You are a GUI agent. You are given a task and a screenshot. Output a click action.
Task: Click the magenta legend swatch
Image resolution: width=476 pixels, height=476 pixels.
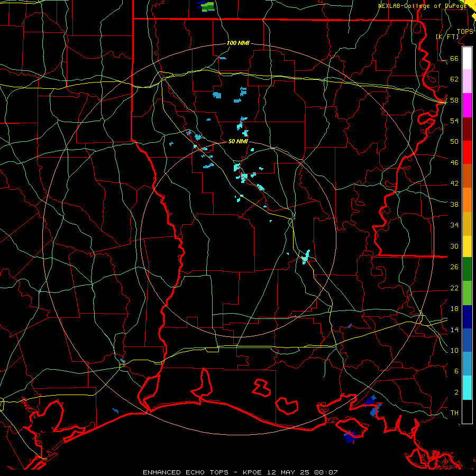[x=467, y=105]
